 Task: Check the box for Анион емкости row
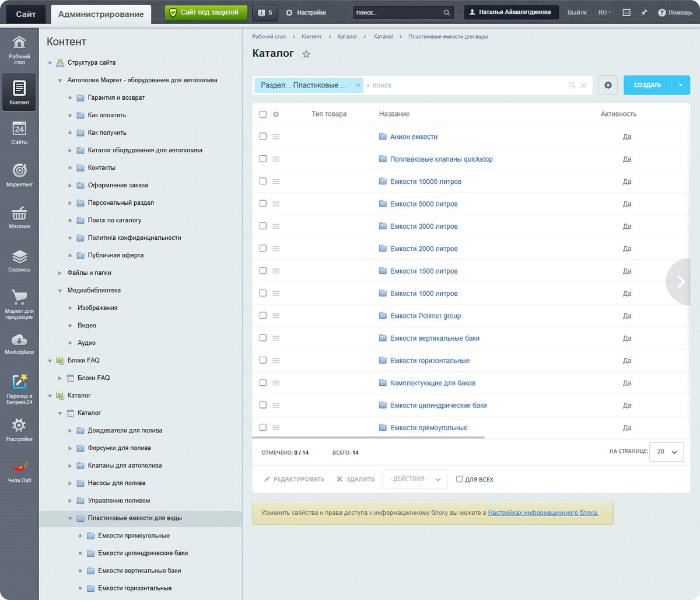tap(262, 136)
